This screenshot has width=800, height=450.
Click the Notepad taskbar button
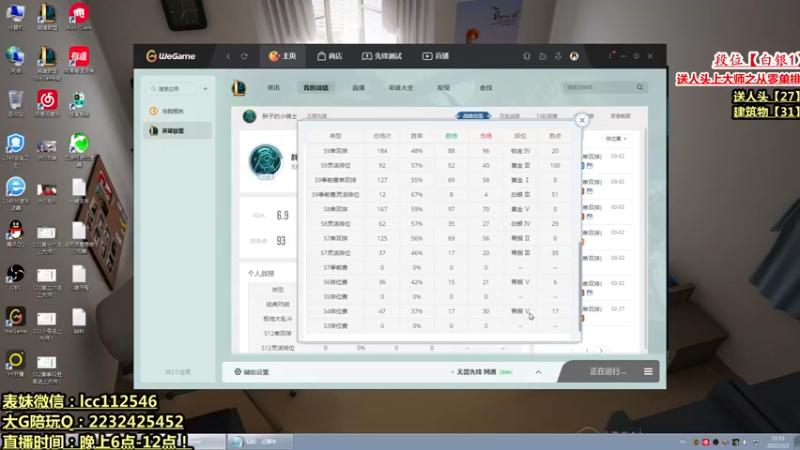tap(260, 441)
